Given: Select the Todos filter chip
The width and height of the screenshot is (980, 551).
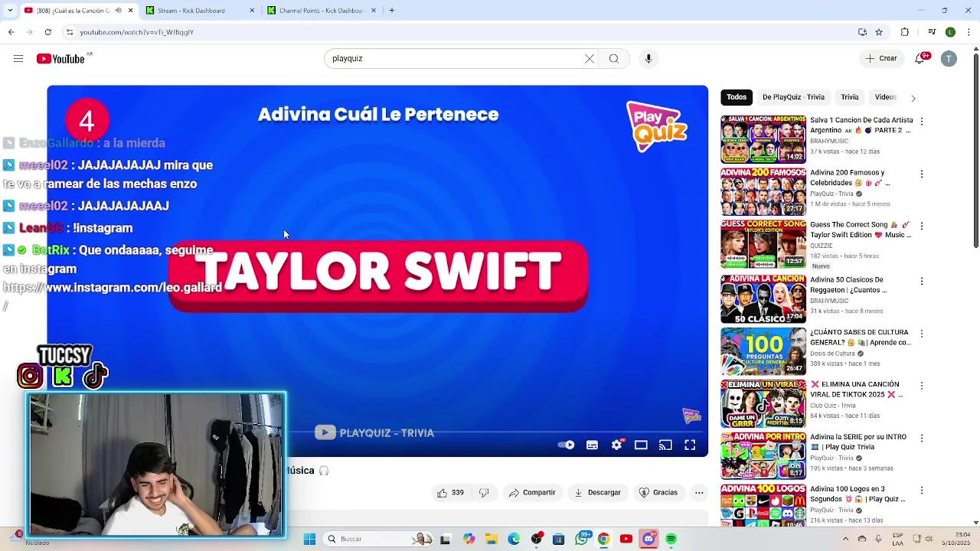Looking at the screenshot, I should point(737,97).
